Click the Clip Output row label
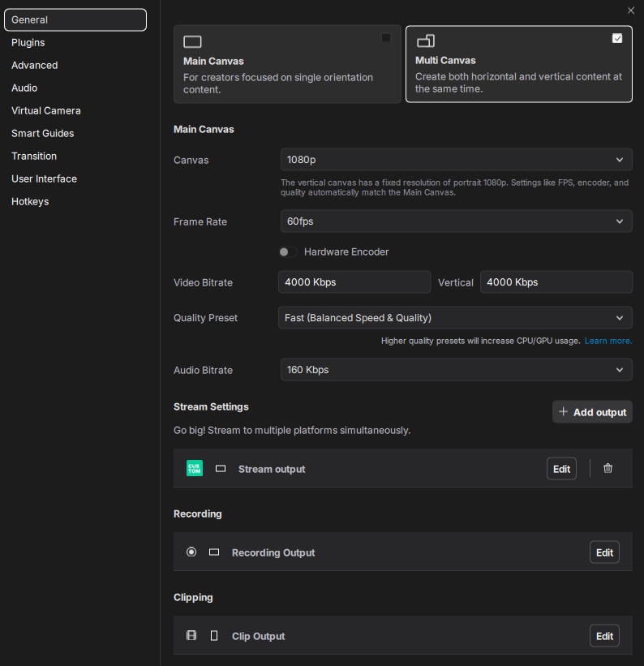The image size is (644, 666). click(258, 636)
